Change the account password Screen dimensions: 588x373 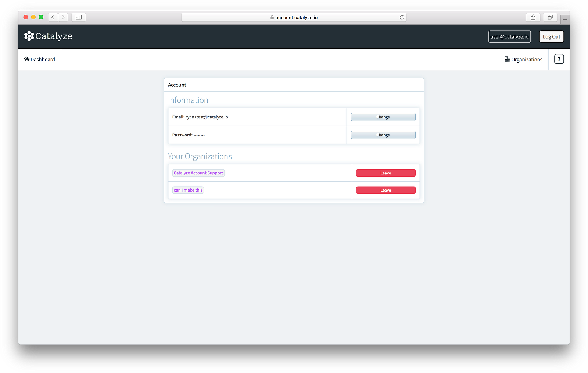(x=383, y=135)
